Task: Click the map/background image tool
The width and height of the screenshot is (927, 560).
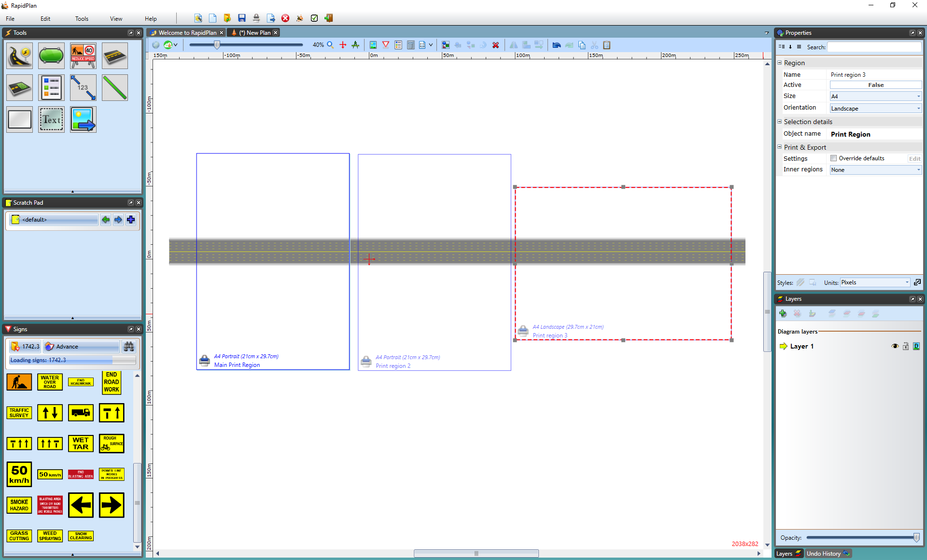Action: 84,119
